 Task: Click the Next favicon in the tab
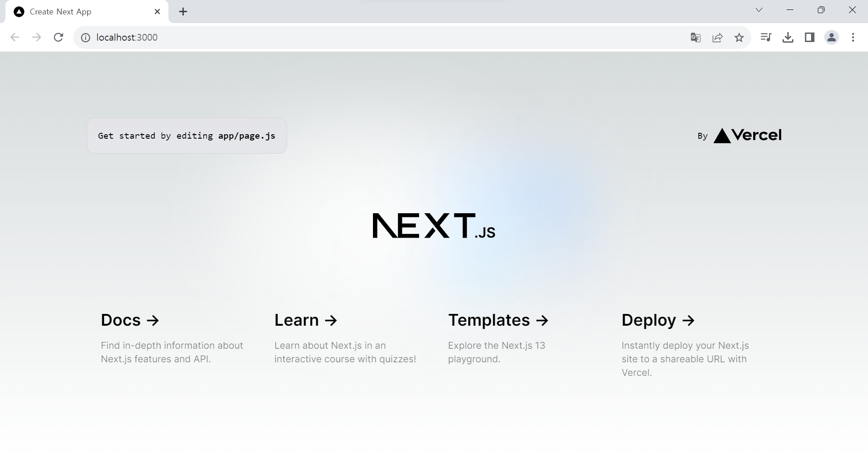point(19,12)
